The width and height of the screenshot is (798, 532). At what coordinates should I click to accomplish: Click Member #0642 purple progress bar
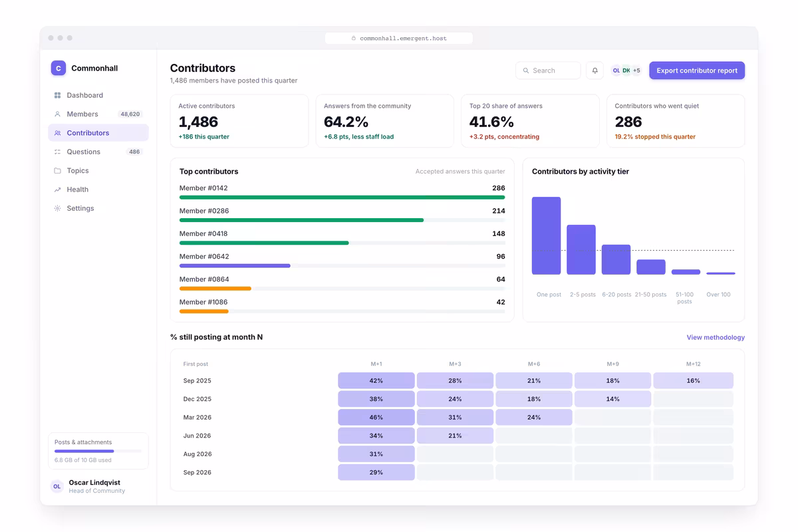click(235, 266)
